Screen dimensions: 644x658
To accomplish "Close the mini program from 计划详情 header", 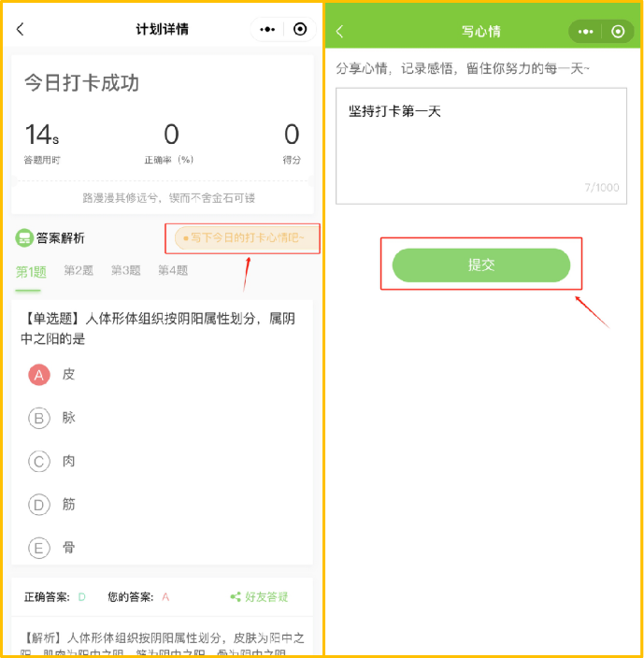I will click(299, 29).
